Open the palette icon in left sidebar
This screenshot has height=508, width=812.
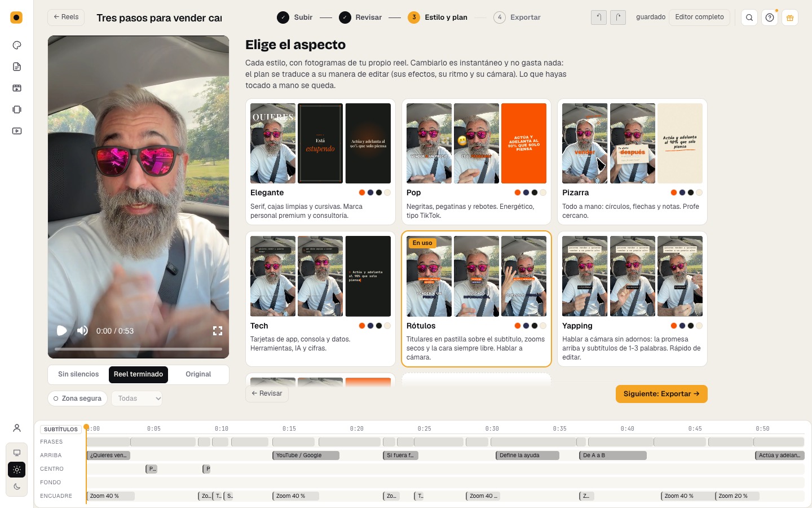point(17,45)
